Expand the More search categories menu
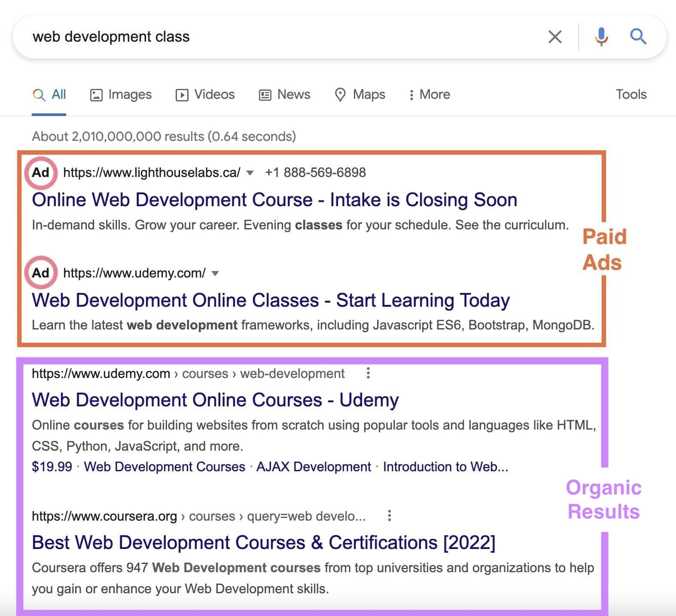 tap(429, 95)
